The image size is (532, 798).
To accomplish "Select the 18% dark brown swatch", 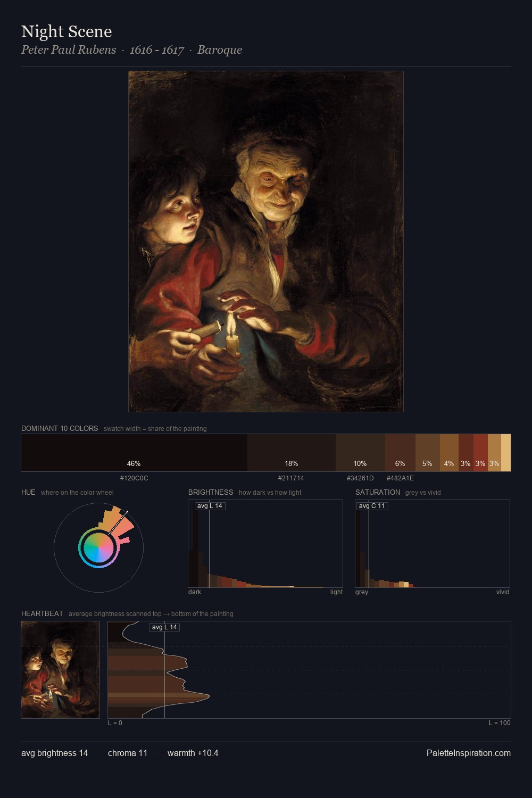I will (x=292, y=453).
